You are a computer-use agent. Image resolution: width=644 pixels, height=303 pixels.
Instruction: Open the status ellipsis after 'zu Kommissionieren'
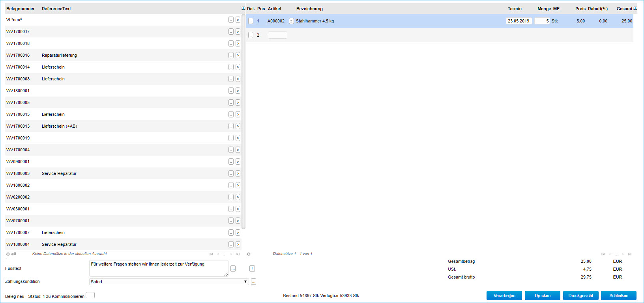pos(90,296)
